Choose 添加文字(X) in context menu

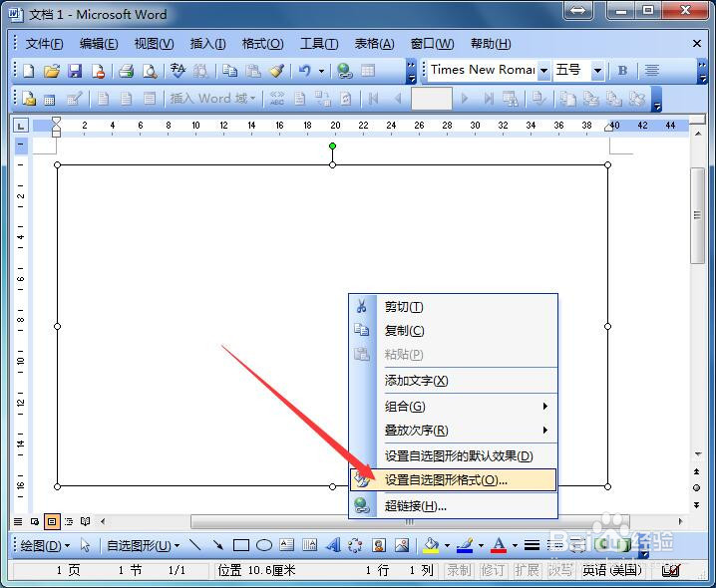[454, 381]
